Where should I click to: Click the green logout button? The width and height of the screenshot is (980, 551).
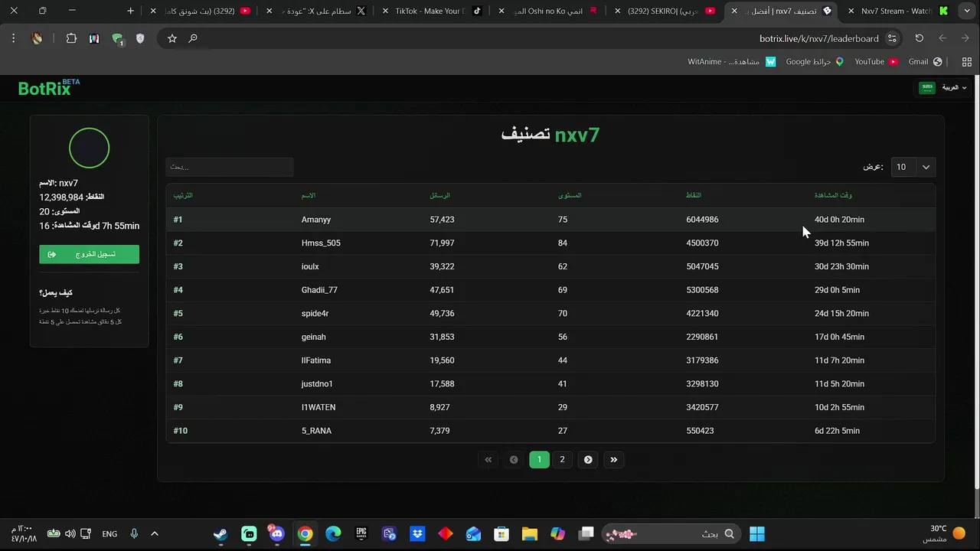[x=90, y=254]
